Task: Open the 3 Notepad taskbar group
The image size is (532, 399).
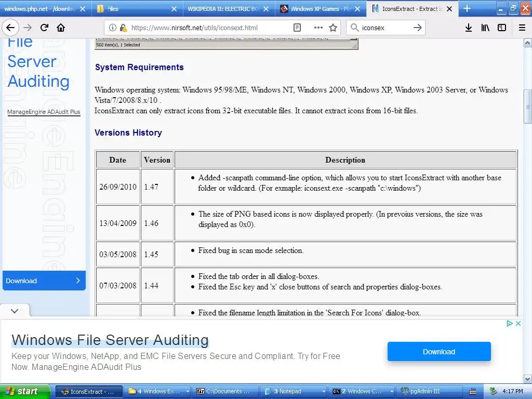Action: point(294,391)
